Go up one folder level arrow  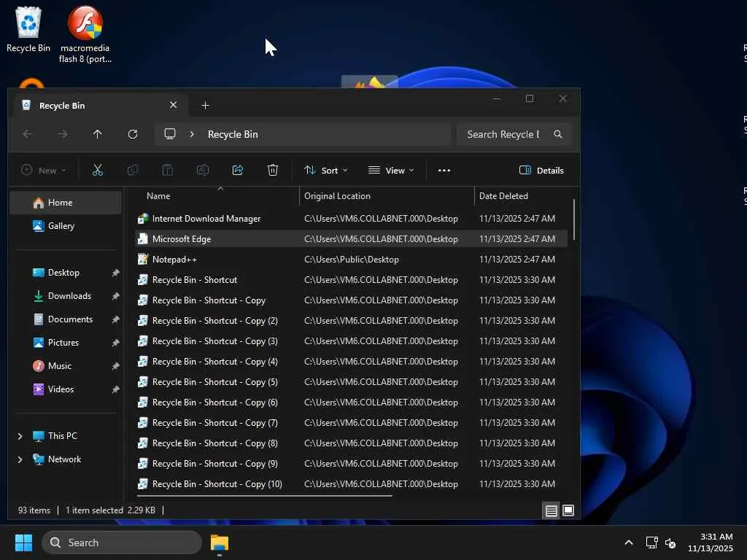97,134
